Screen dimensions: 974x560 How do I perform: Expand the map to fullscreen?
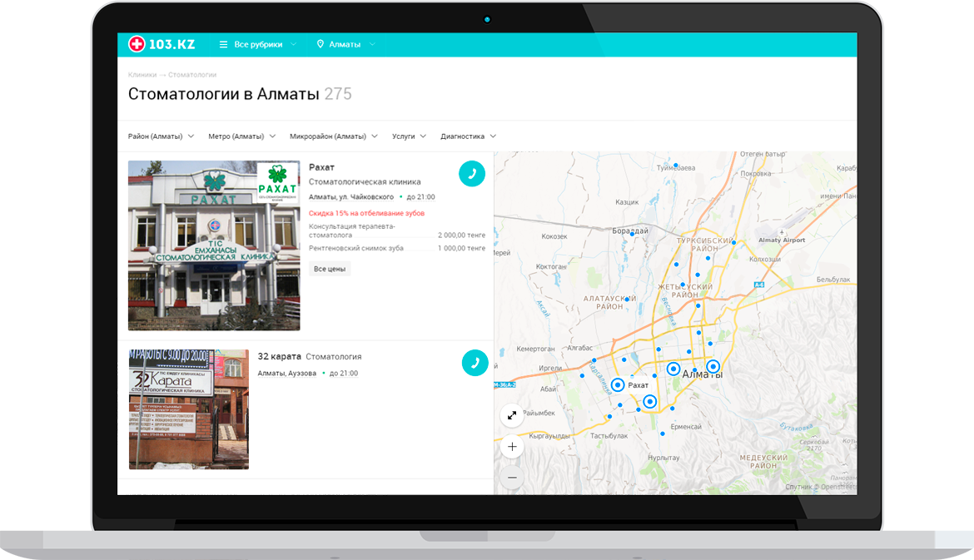(512, 415)
